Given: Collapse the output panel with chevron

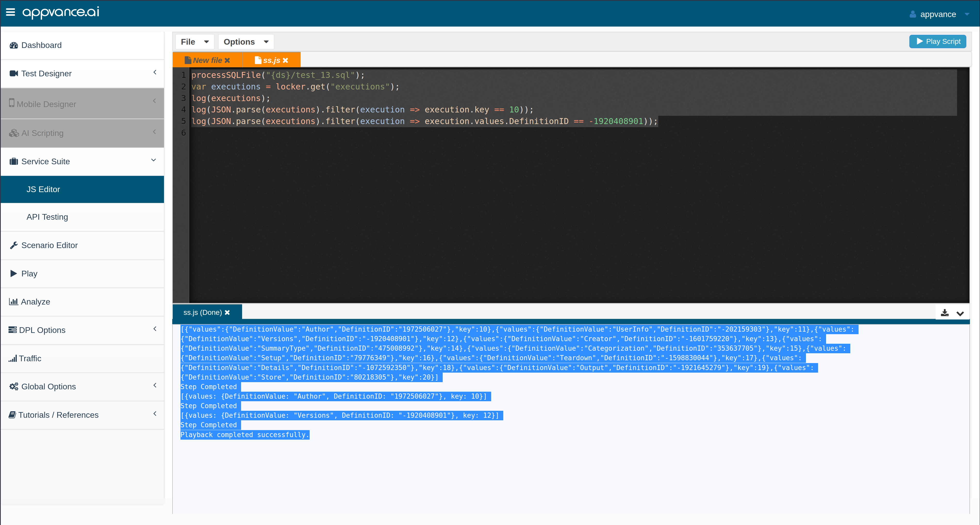Looking at the screenshot, I should click(x=960, y=314).
